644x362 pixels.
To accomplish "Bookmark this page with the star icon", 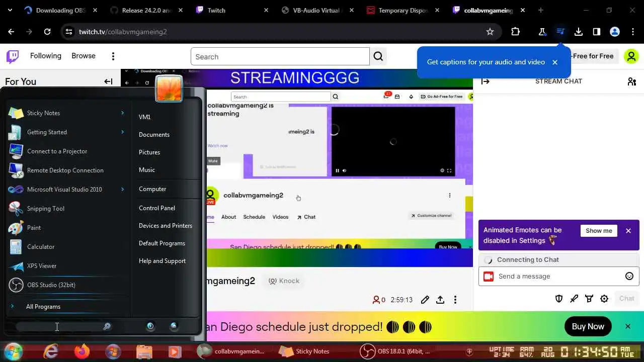I will pyautogui.click(x=490, y=32).
